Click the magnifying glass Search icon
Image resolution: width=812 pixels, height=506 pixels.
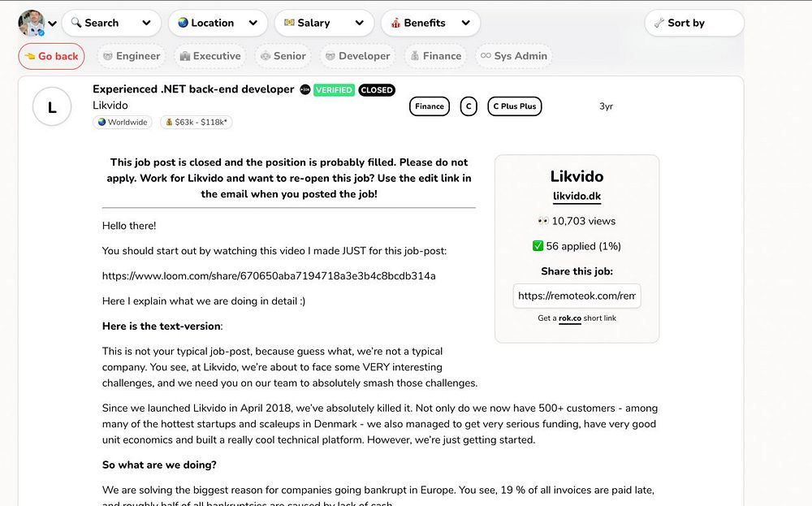[76, 23]
